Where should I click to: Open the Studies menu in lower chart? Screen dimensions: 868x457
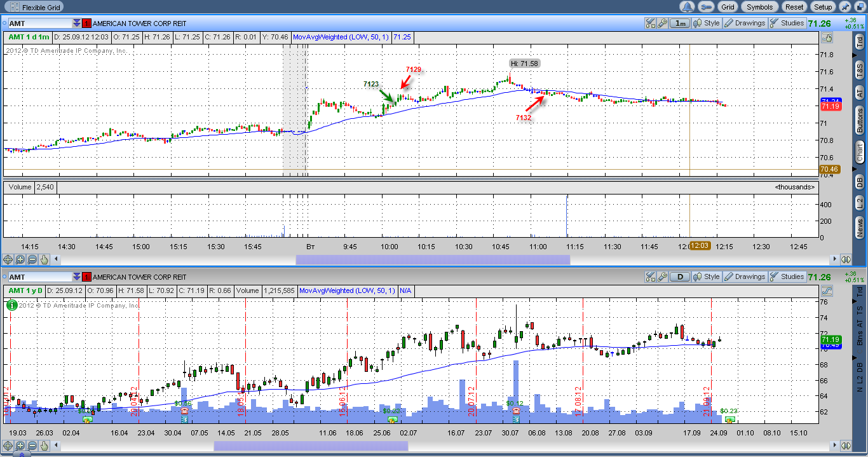[787, 277]
